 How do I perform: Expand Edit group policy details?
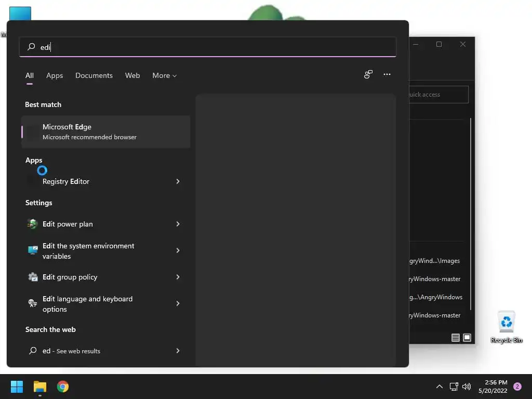pos(178,277)
